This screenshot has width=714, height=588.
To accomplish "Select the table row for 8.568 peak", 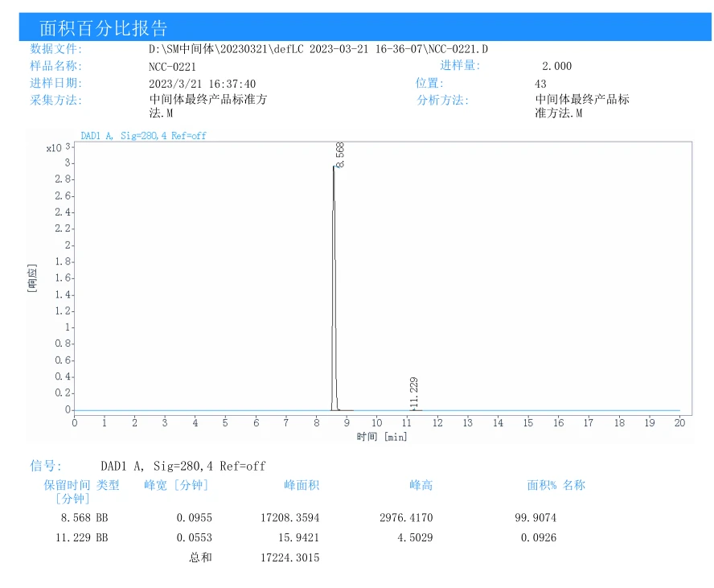I will click(309, 518).
